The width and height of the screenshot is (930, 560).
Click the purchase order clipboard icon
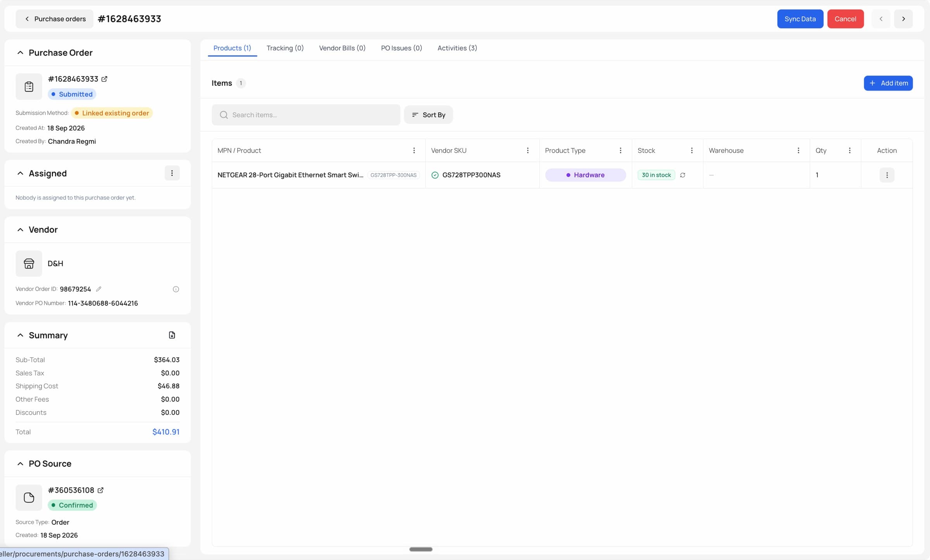click(x=29, y=86)
